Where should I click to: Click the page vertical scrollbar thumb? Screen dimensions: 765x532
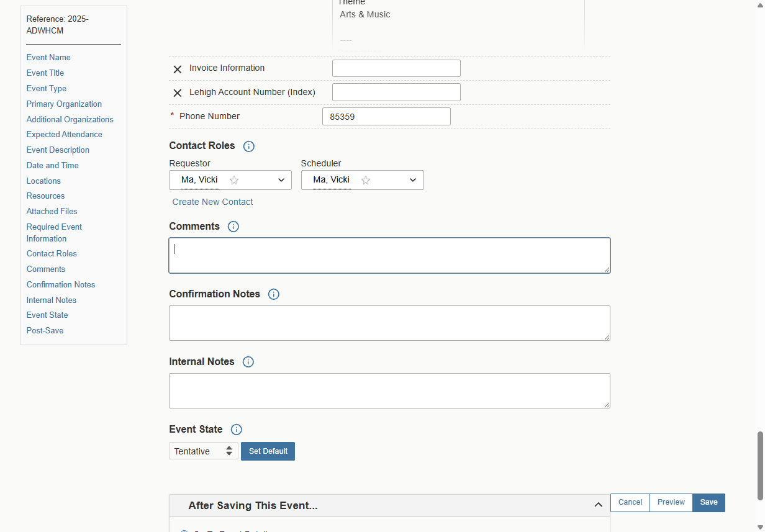759,466
